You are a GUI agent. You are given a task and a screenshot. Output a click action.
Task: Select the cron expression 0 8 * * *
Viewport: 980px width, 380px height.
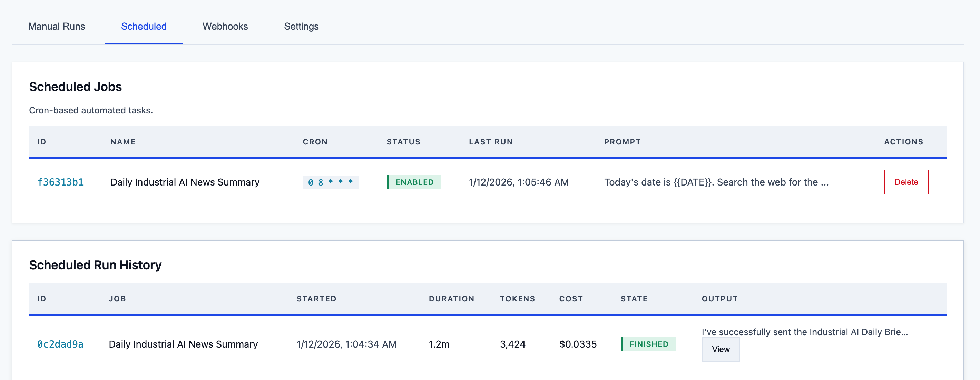pyautogui.click(x=330, y=182)
